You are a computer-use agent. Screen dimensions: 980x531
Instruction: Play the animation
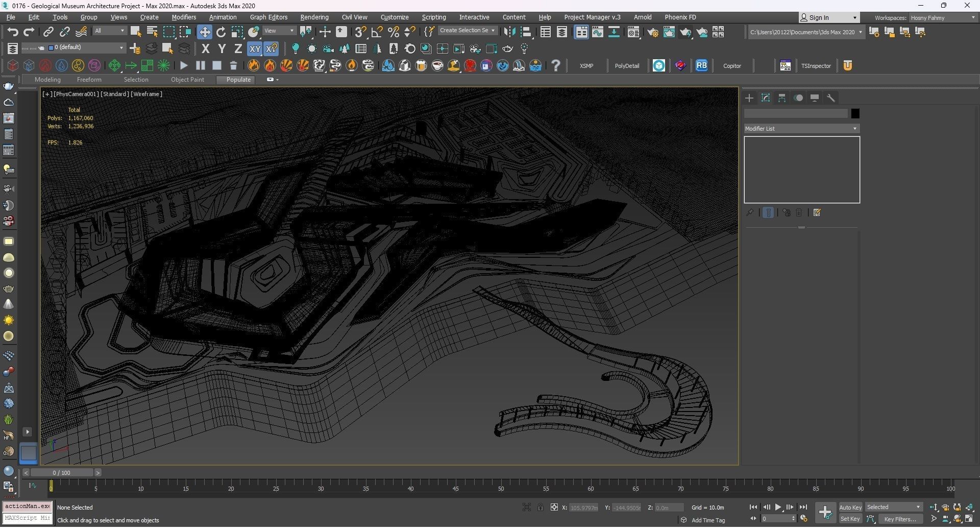(778, 507)
